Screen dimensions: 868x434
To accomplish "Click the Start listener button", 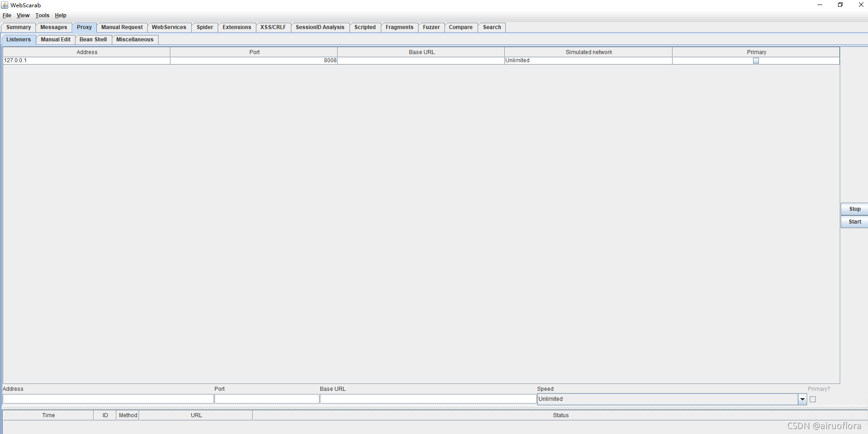I will pos(854,222).
